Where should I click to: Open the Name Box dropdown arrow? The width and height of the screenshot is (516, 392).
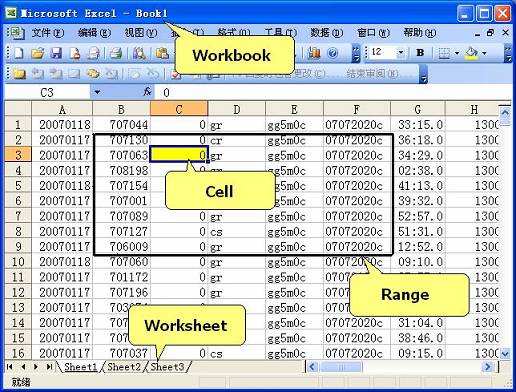[x=97, y=92]
